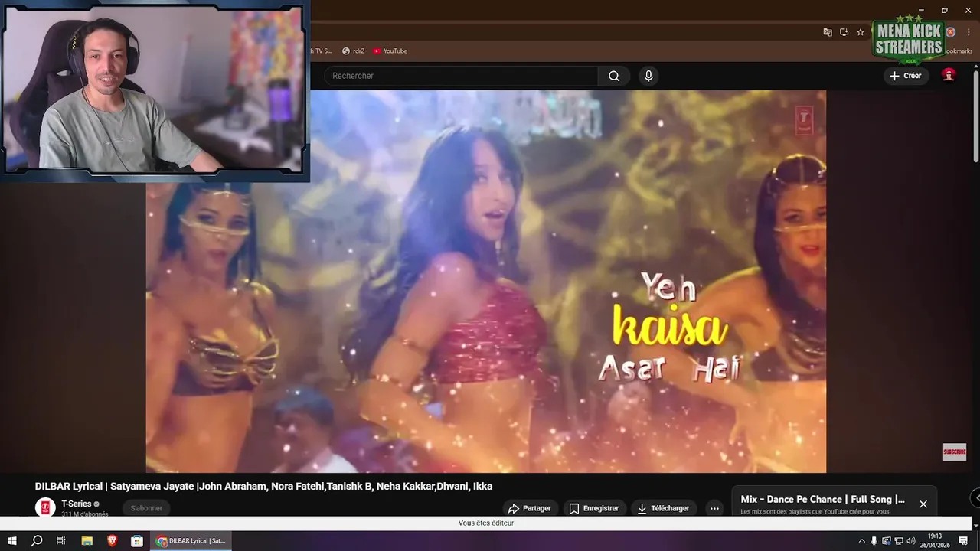The height and width of the screenshot is (551, 980).
Task: Click the Partager share button
Action: click(529, 508)
